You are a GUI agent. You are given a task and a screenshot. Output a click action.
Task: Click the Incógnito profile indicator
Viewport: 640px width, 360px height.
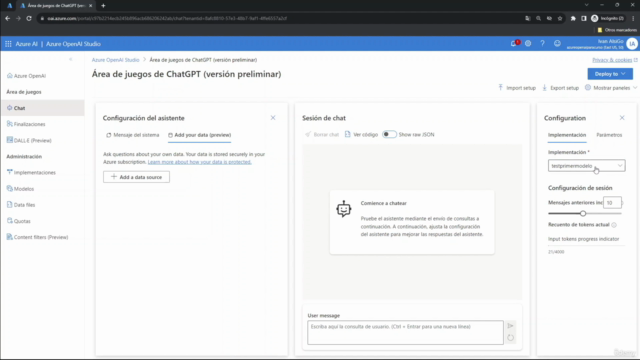point(607,18)
